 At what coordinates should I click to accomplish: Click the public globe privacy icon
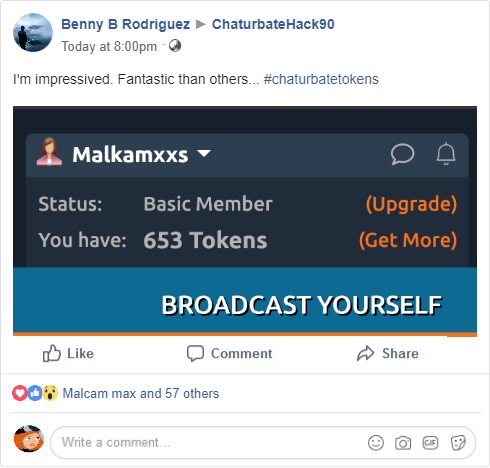pyautogui.click(x=175, y=46)
